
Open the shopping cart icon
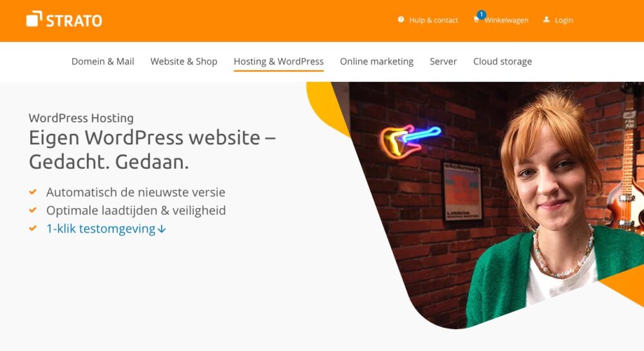(476, 21)
